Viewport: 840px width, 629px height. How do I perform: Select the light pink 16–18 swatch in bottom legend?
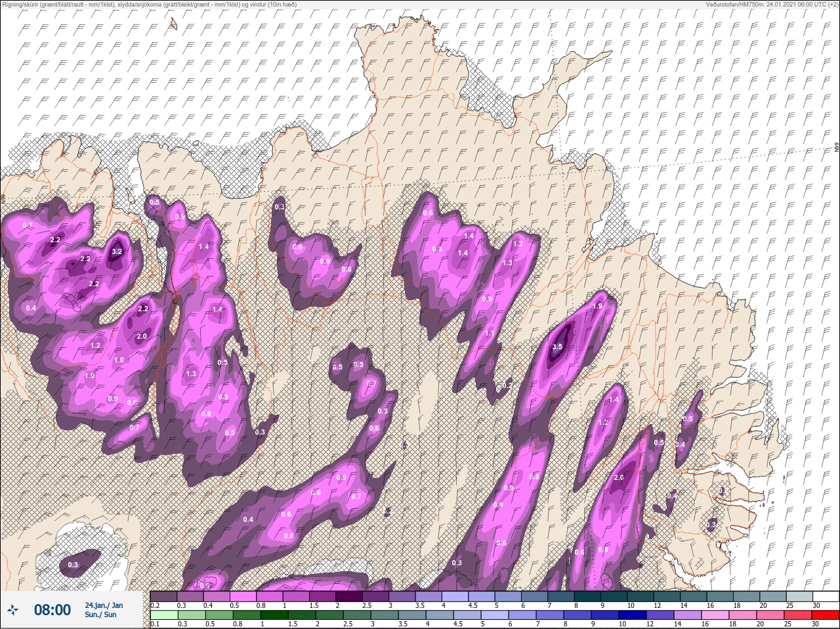(717, 616)
